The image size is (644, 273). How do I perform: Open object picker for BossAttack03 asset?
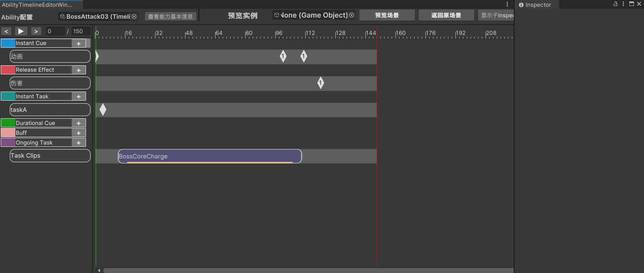pos(134,17)
